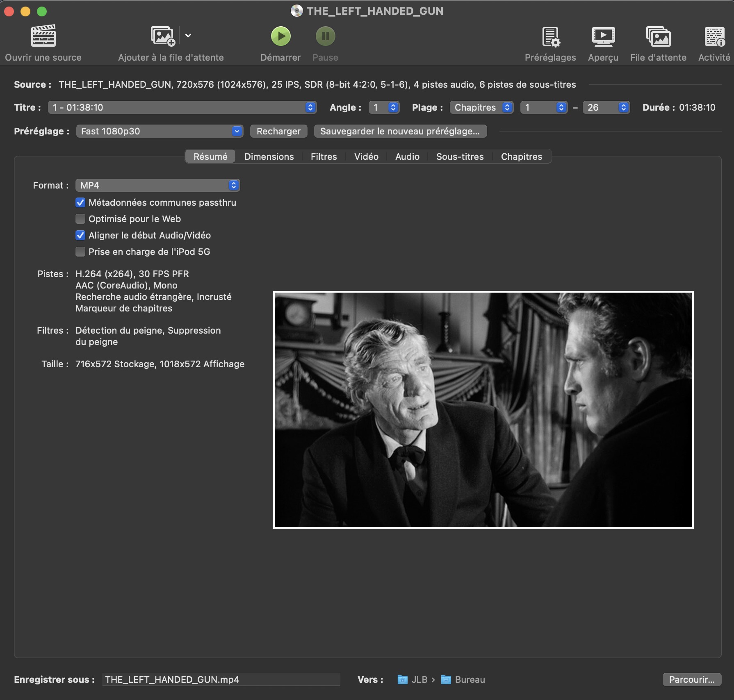The height and width of the screenshot is (700, 734).
Task: Click the THE_LEFT_HANDED_GUN window title
Action: [x=375, y=11]
